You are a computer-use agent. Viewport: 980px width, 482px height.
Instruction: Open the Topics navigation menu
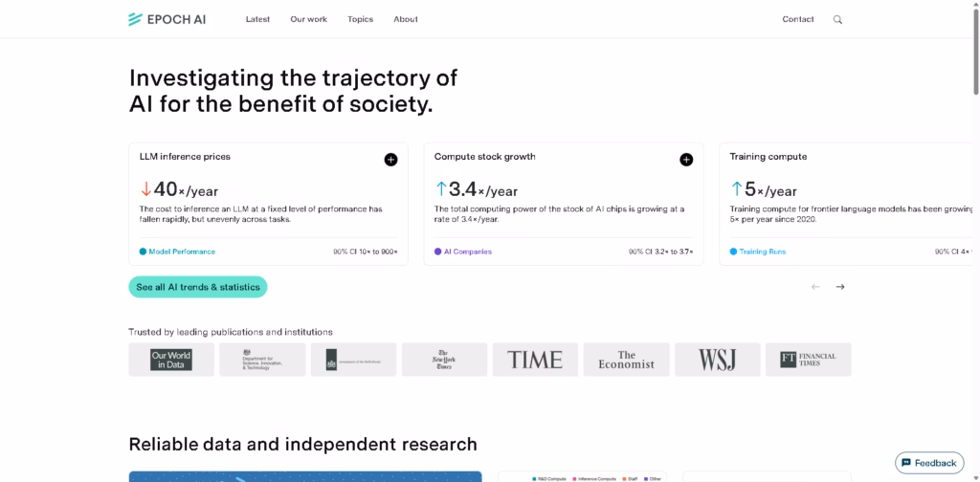360,19
